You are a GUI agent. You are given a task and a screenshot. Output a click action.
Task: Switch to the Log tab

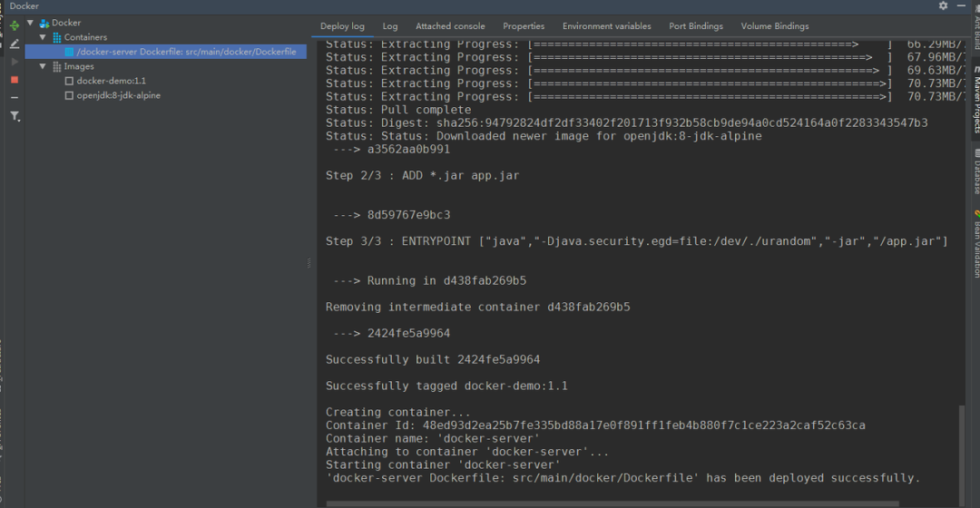pyautogui.click(x=390, y=26)
